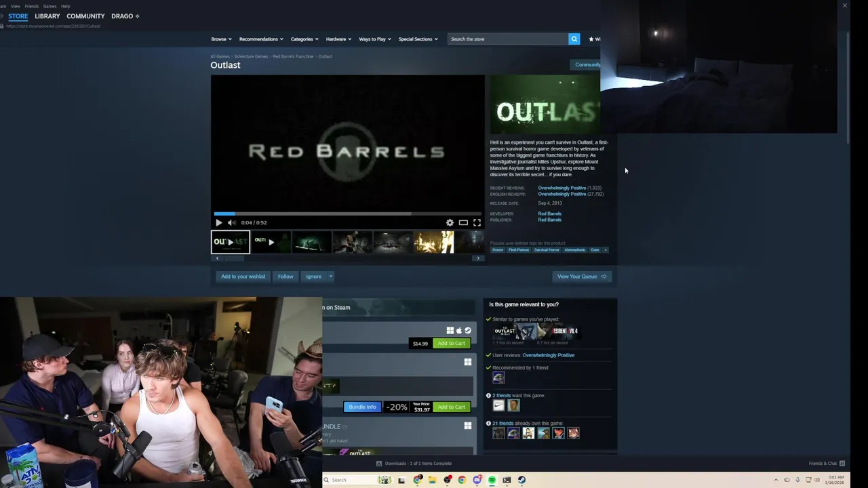Screen dimensions: 868x488
Task: Open the Special Sections dropdown
Action: tap(418, 39)
